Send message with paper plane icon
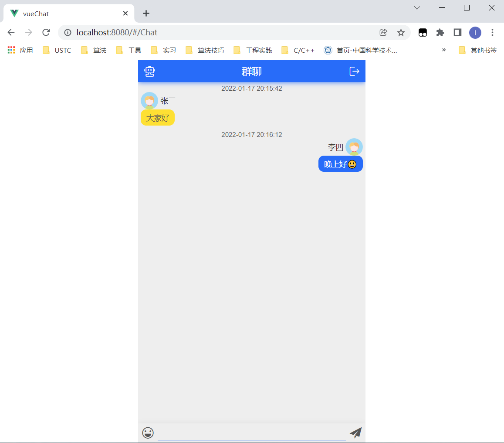The height and width of the screenshot is (443, 504). (355, 433)
